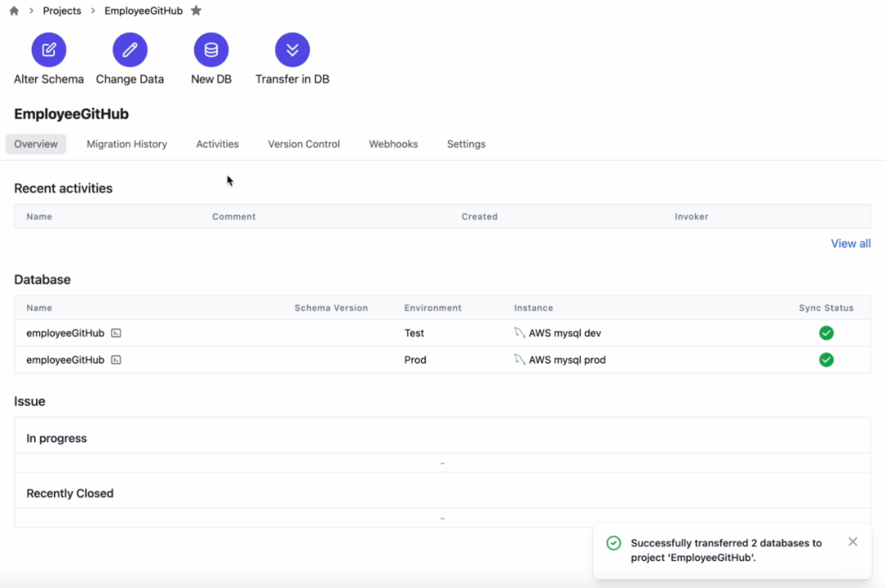Dismiss the success notification toast

coord(852,542)
